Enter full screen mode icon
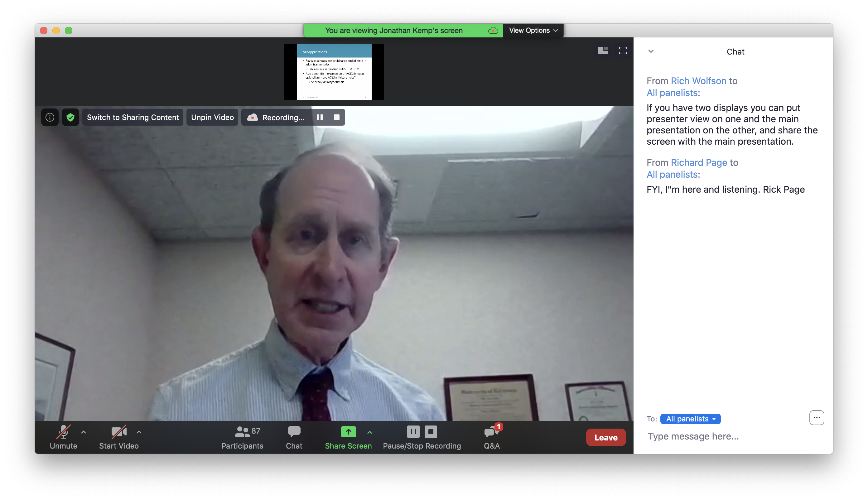The width and height of the screenshot is (868, 500). pos(622,50)
